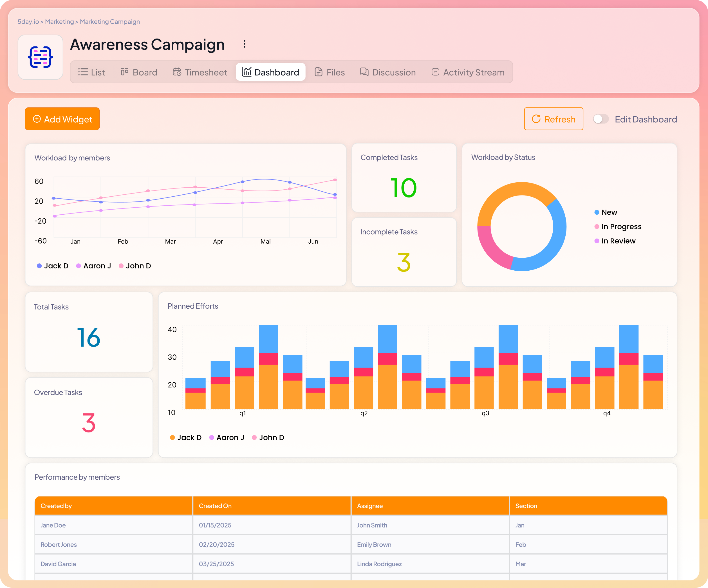Switch to the Board tab
The image size is (708, 588).
click(138, 72)
